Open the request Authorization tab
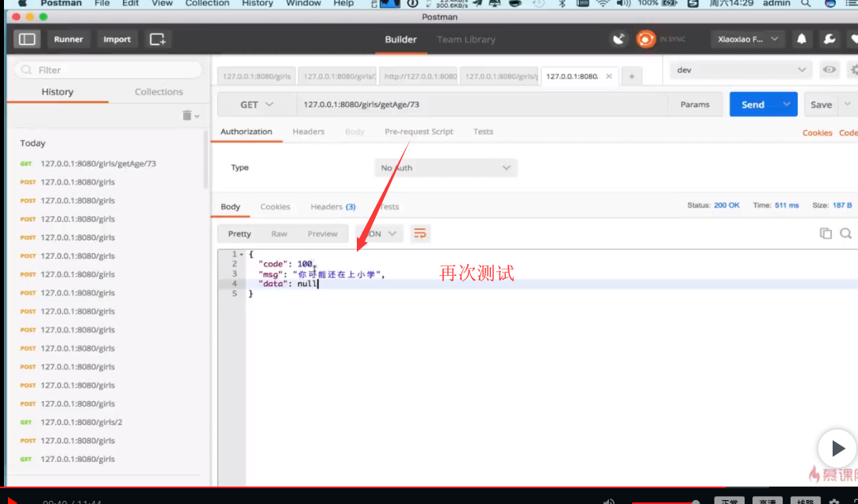The image size is (858, 504). [x=247, y=132]
